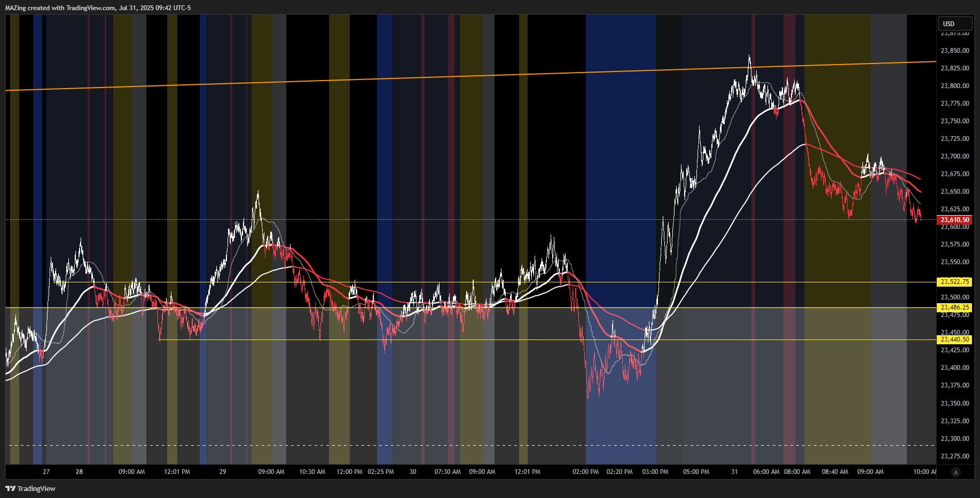Screen dimensions: 980x498
Task: Click the 23,375.00 price axis value
Action: (x=955, y=385)
